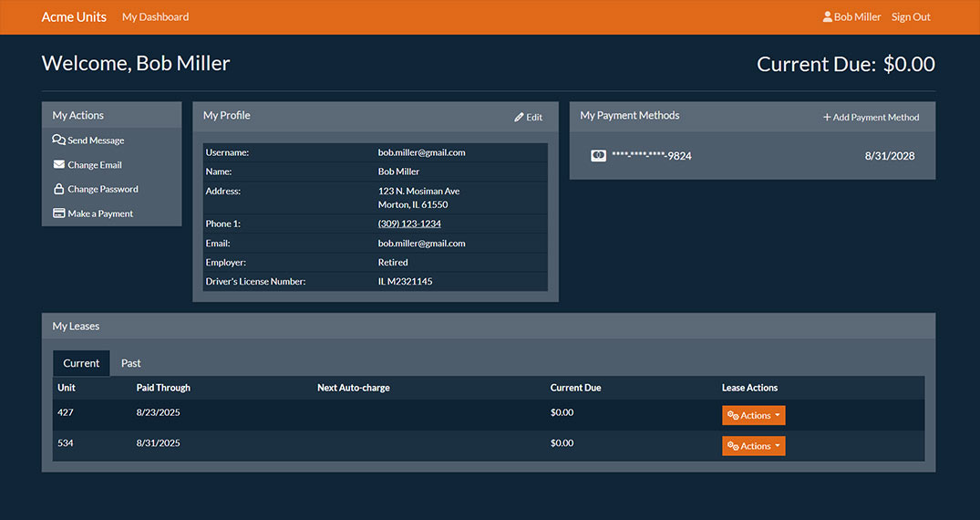
Task: Click the gears icon in unit 534 Actions
Action: click(733, 446)
